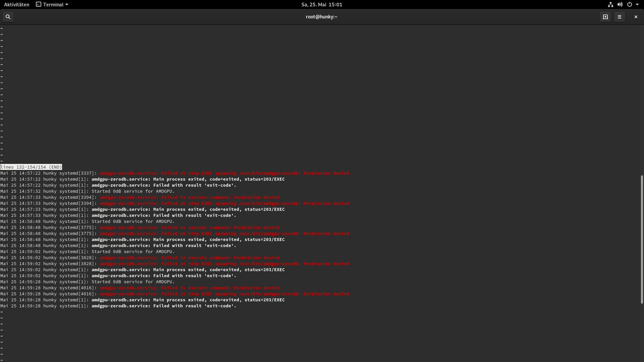644x362 pixels.
Task: Click the root@hunky:~ window title
Action: (x=321, y=17)
